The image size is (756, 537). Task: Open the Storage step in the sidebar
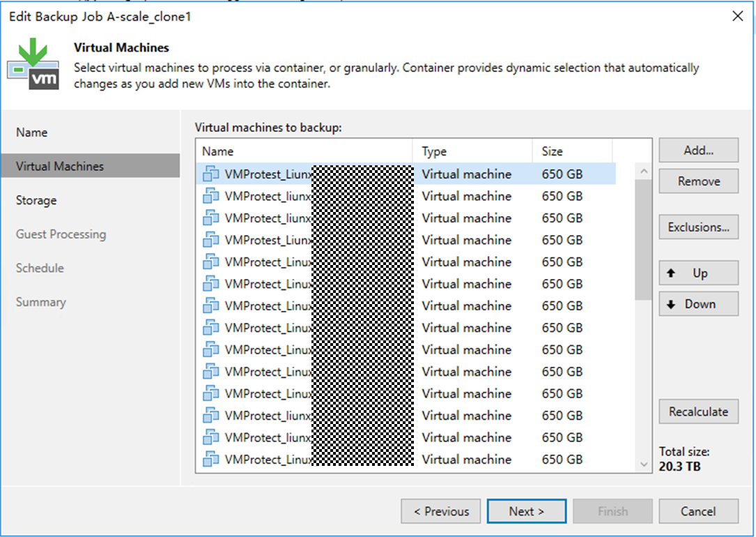pos(36,201)
